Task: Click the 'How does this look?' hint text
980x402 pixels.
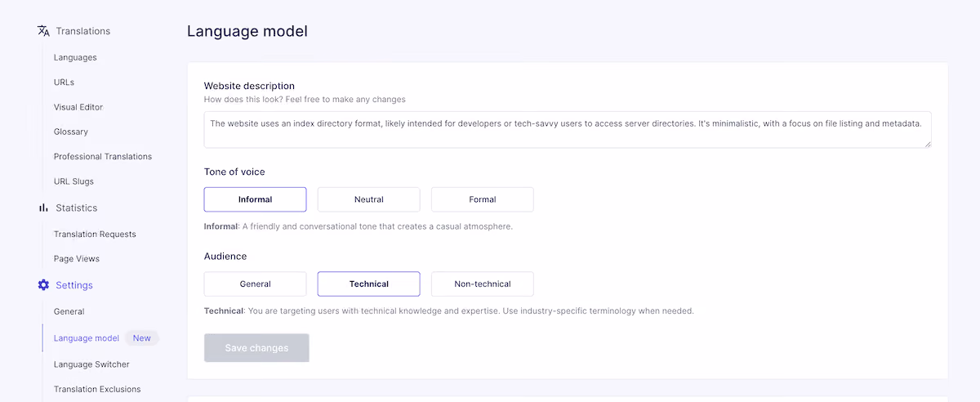Action: [305, 100]
